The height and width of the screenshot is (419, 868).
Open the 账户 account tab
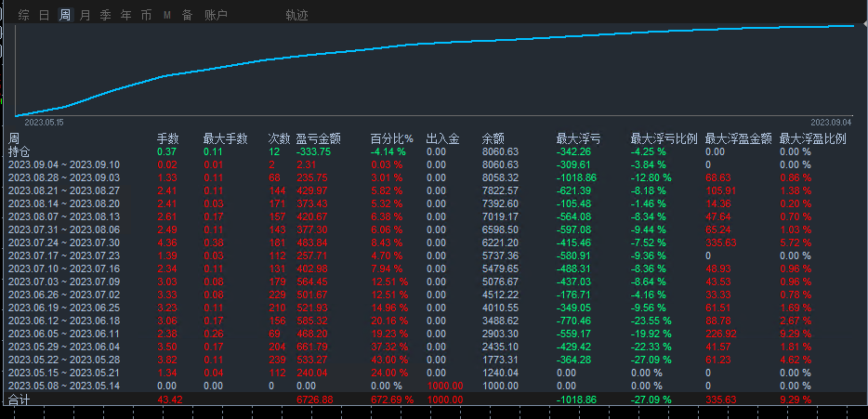click(216, 16)
